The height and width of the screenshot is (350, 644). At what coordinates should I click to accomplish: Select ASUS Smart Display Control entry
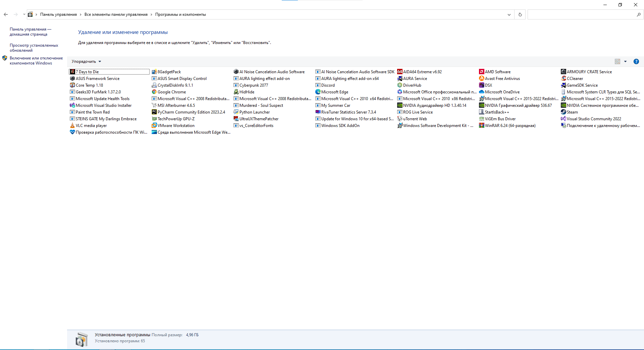[179, 79]
